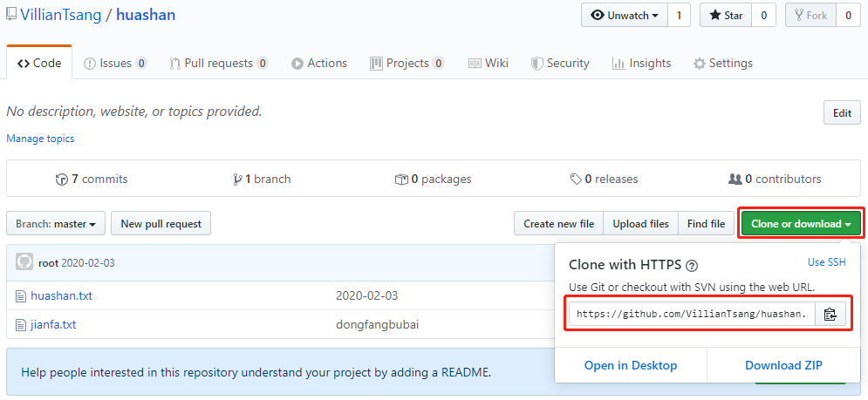Viewport: 868px width, 400px height.
Task: Open the Pull requests tab
Action: 219,63
